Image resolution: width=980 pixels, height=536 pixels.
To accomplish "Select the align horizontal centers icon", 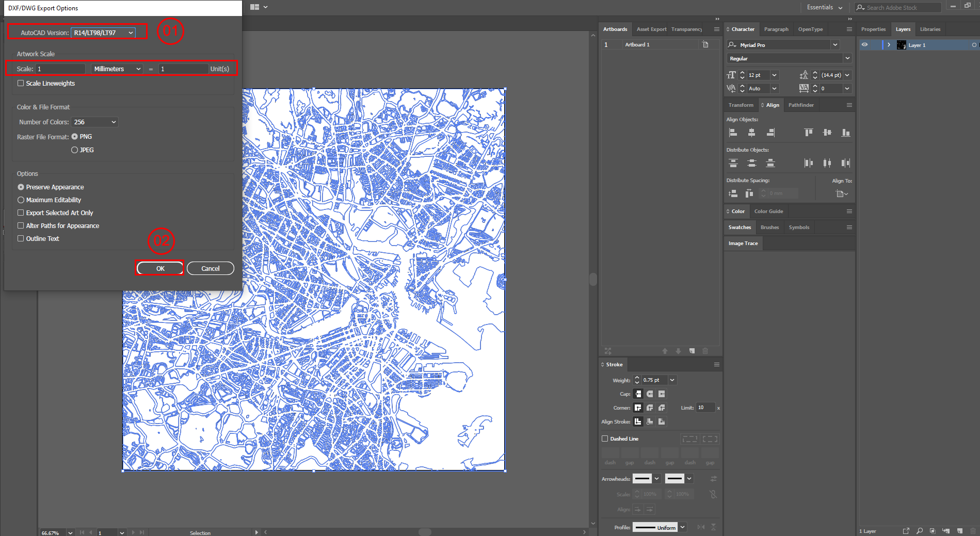I will pyautogui.click(x=752, y=132).
